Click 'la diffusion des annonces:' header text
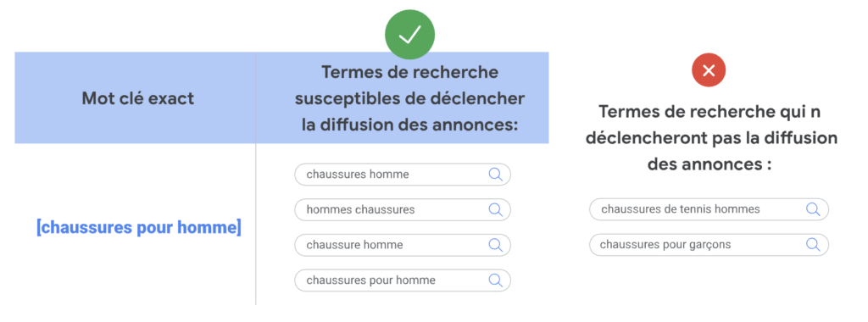Screen dimensions: 868x322 (409, 125)
